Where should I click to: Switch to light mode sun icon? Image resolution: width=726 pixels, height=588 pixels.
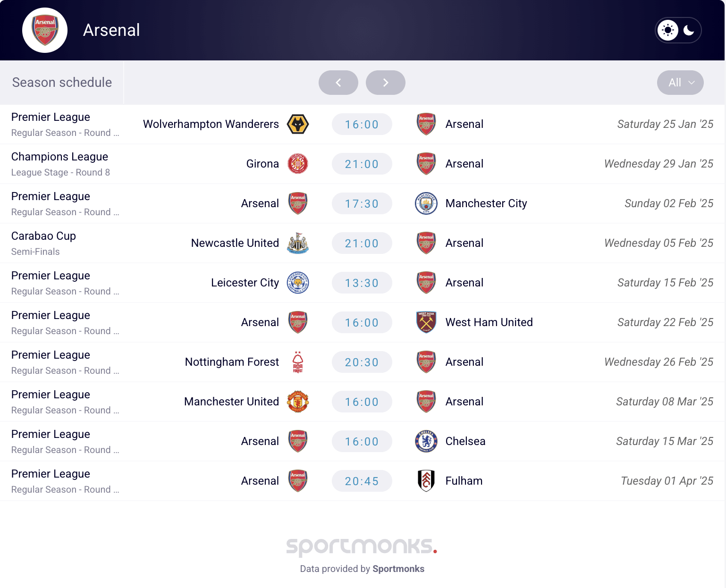click(x=668, y=30)
